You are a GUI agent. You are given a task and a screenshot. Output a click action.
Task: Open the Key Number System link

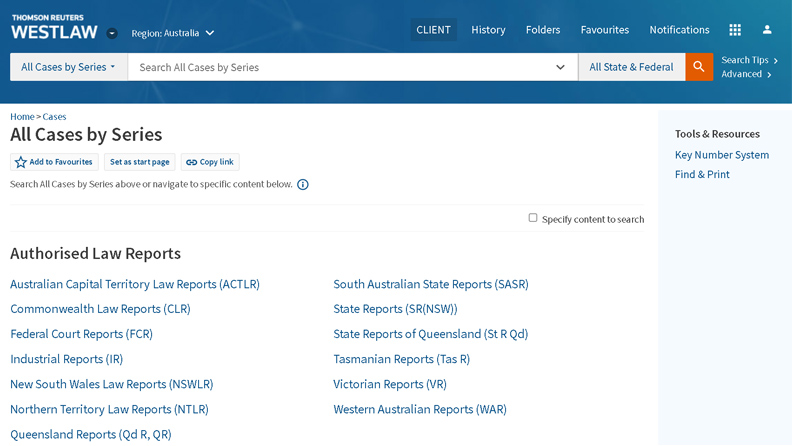(x=721, y=155)
